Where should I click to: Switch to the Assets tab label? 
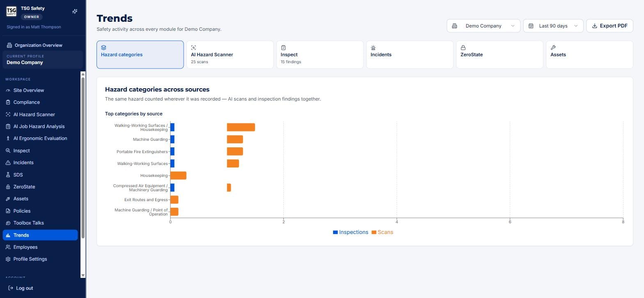pyautogui.click(x=558, y=55)
